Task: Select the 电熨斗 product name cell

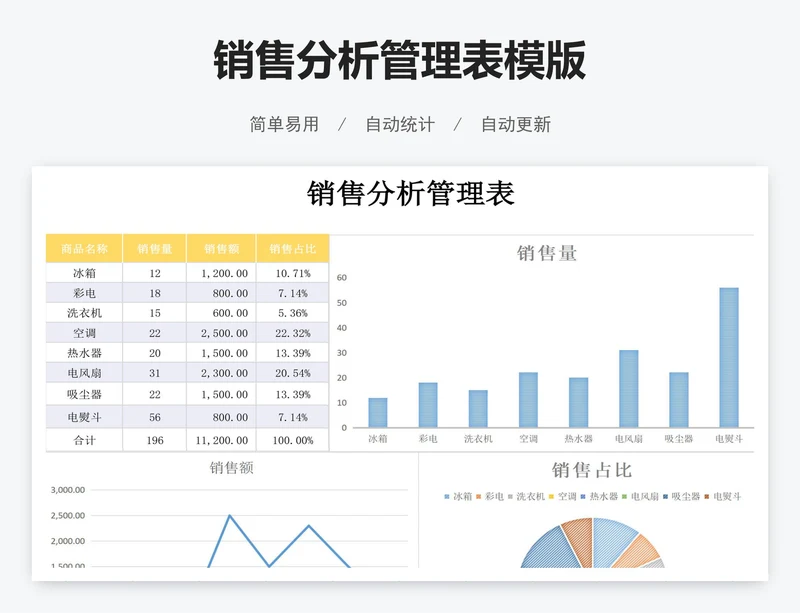Action: click(x=84, y=417)
